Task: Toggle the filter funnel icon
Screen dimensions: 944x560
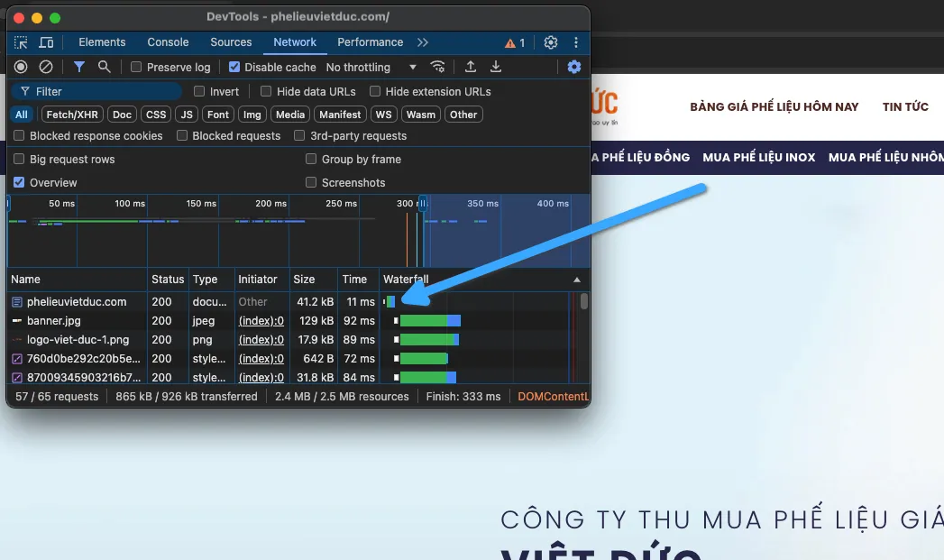Action: (x=78, y=67)
